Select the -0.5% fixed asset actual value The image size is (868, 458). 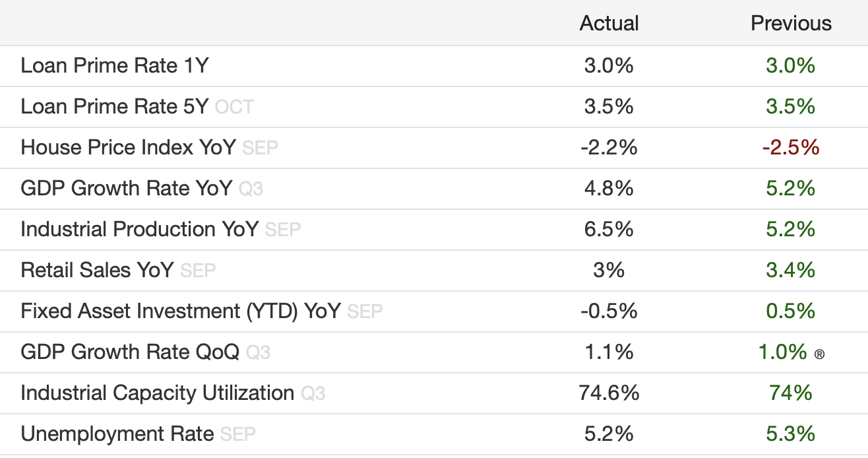[609, 311]
